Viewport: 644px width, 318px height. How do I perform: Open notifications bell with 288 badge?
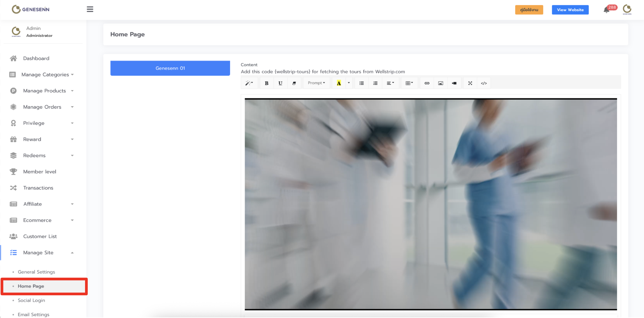[606, 10]
